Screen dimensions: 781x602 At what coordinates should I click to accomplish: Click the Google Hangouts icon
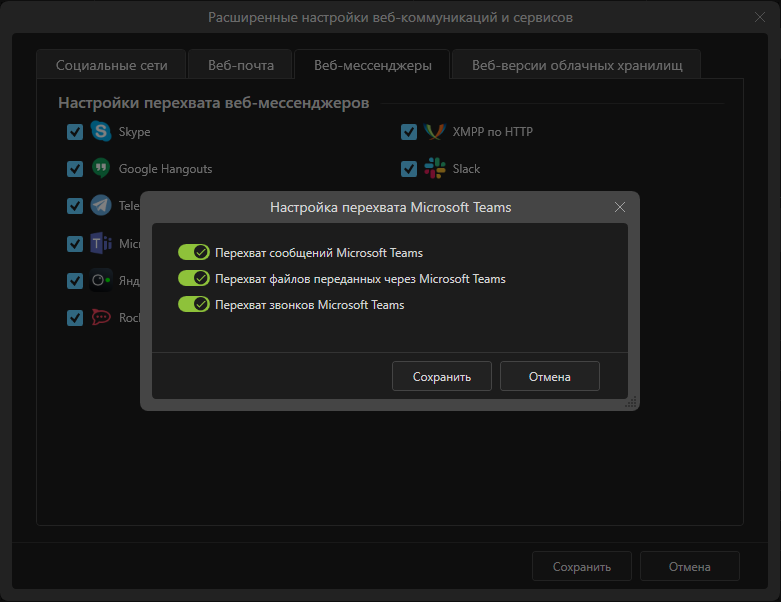[x=101, y=168]
